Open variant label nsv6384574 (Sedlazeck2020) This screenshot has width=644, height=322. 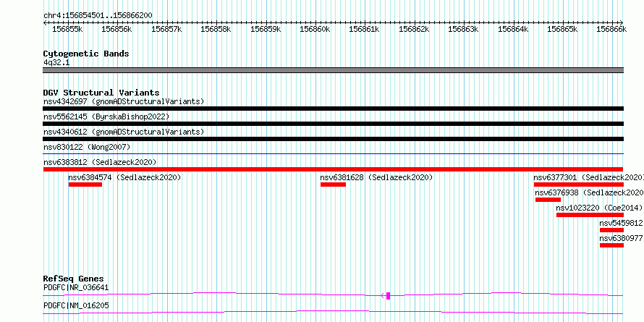tap(125, 177)
